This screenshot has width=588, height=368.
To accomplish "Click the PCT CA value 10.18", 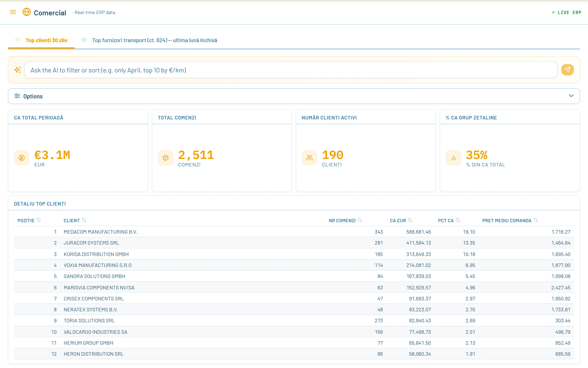I will 469,254.
